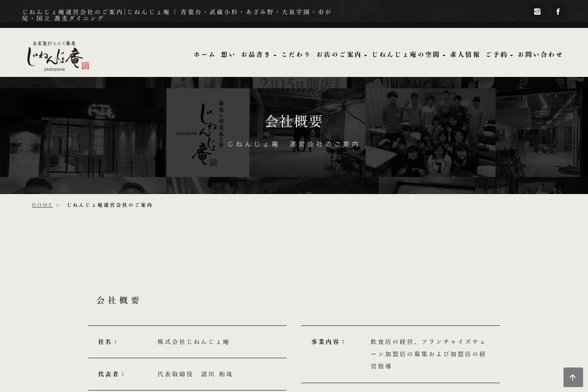Click the hero subtitle じねんじょ庵 運営会社のご案内
This screenshot has height=392, width=588.
[x=294, y=144]
